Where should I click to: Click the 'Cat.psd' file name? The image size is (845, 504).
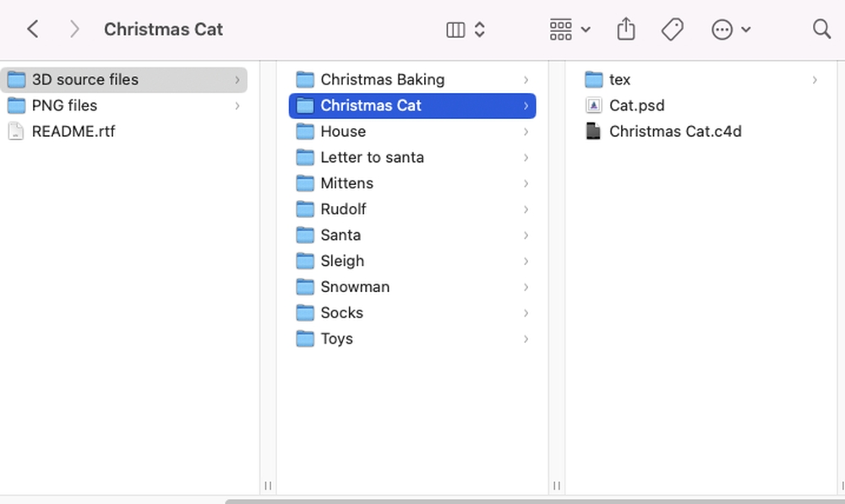(x=637, y=106)
